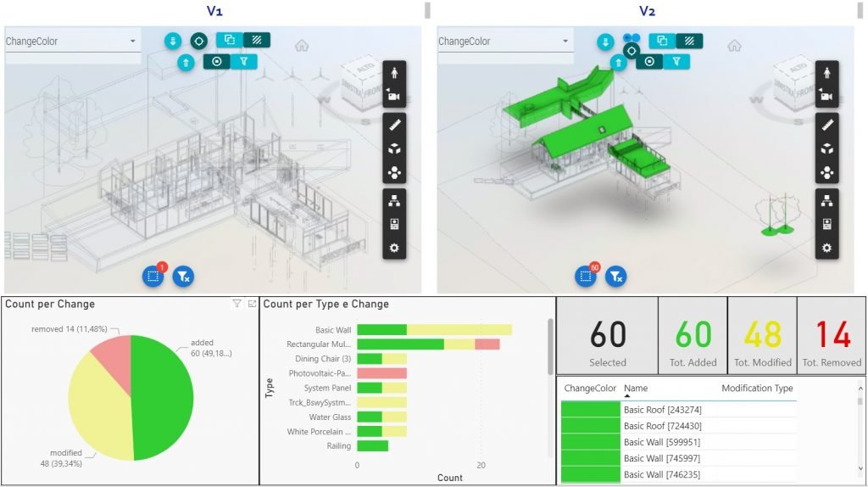Toggle the overlapping squares button in V2 toolbar
The height and width of the screenshot is (487, 868).
[x=662, y=41]
